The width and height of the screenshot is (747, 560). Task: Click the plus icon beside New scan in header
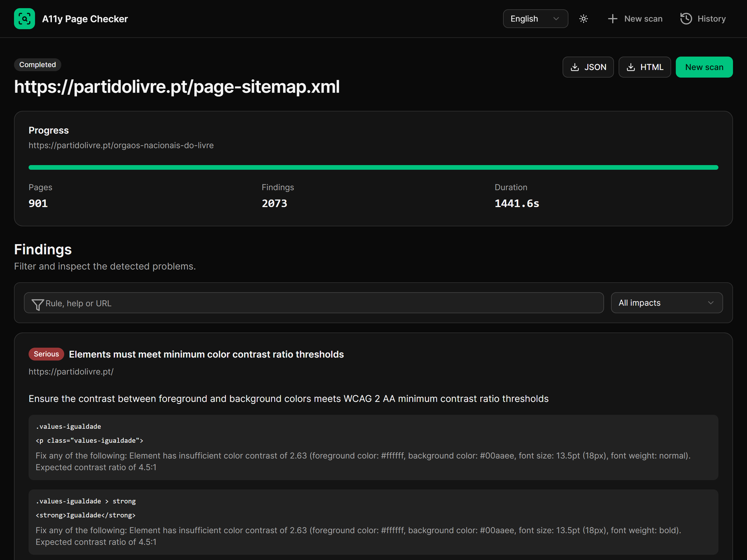coord(613,19)
